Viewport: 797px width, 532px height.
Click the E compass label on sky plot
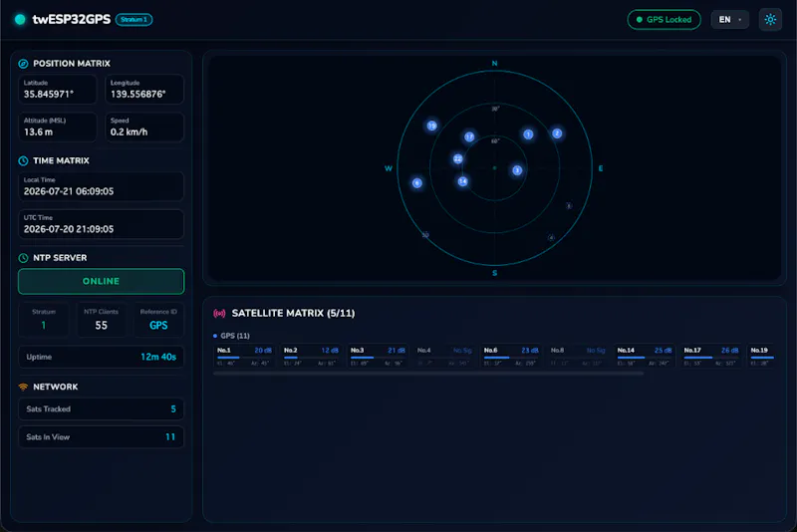pyautogui.click(x=601, y=168)
